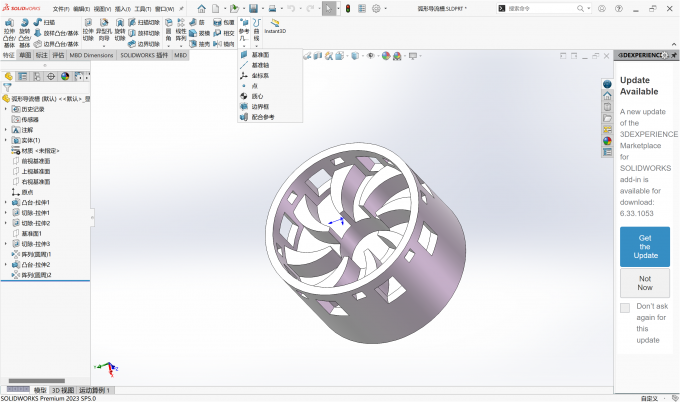The height and width of the screenshot is (402, 680).
Task: Click the Not Now button
Action: [x=645, y=283]
